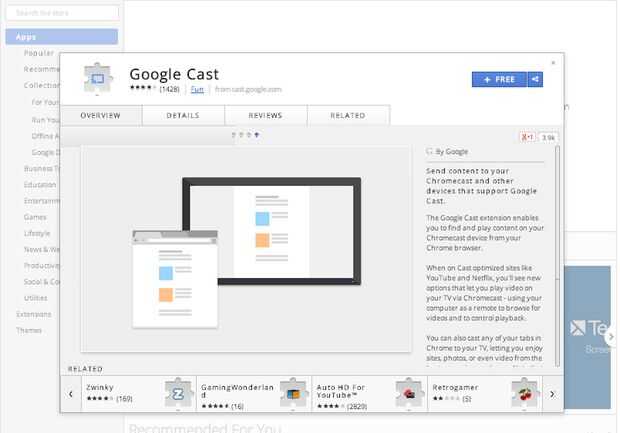Open Utilities category in the sidebar
The height and width of the screenshot is (433, 620).
coord(36,298)
